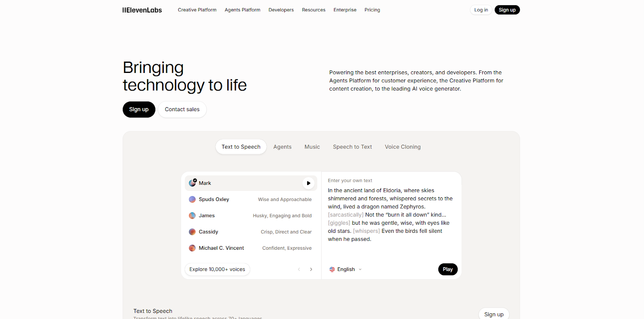Select the James voice
Image resolution: width=644 pixels, height=319 pixels.
click(x=251, y=215)
